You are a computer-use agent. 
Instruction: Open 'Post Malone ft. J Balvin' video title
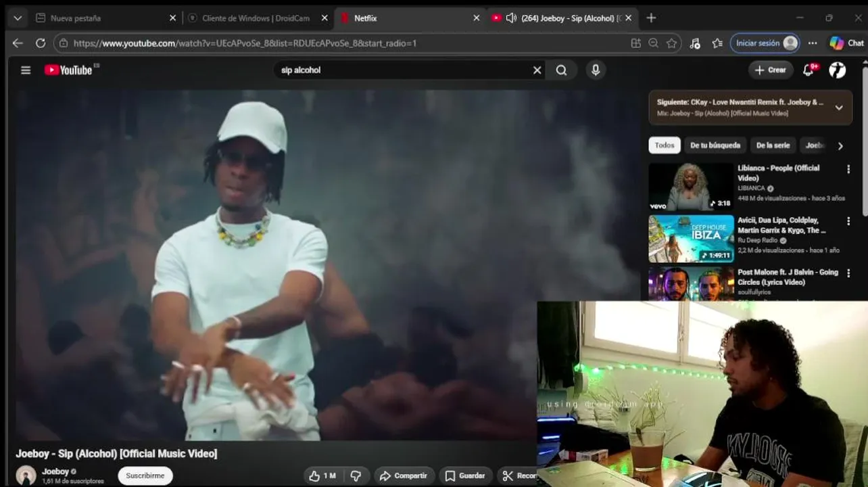pyautogui.click(x=788, y=277)
